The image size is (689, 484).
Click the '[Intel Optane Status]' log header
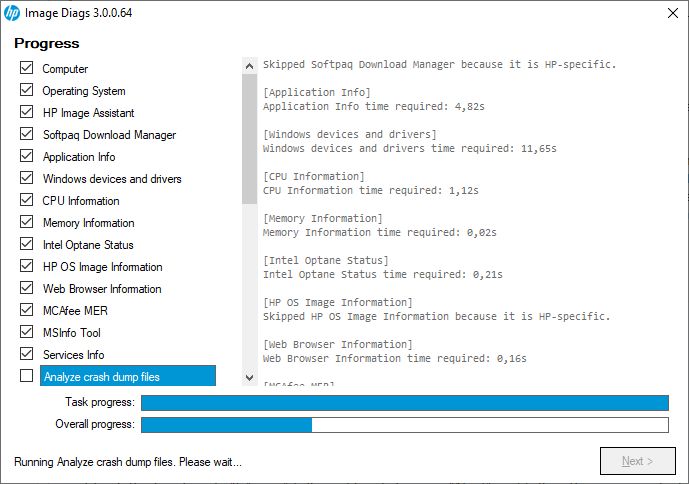[326, 260]
